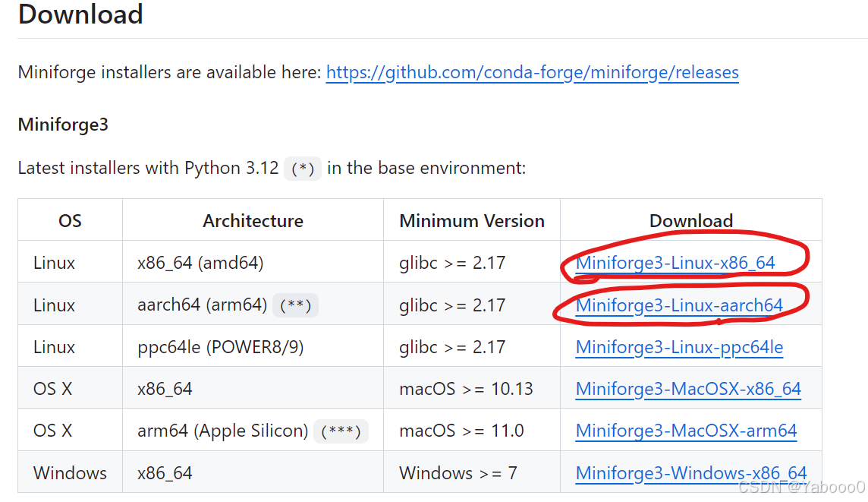This screenshot has width=868, height=502.
Task: Click the double-asterisk (**) footnote marker
Action: tap(296, 305)
